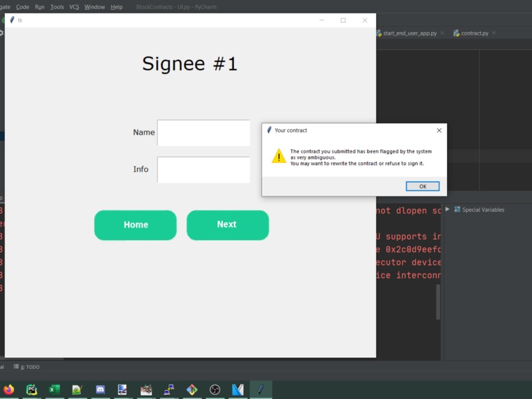
Task: Open Discord from the taskbar
Action: [x=100, y=389]
